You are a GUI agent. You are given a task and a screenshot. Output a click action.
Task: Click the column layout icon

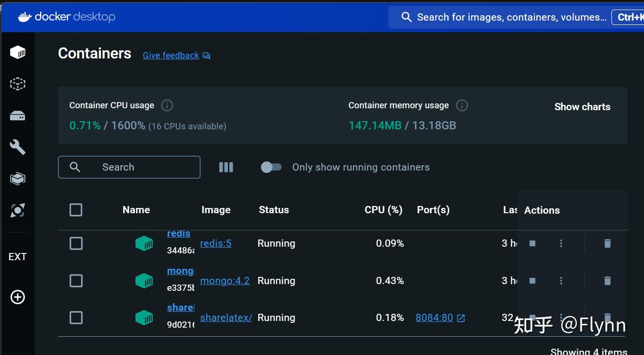[226, 167]
